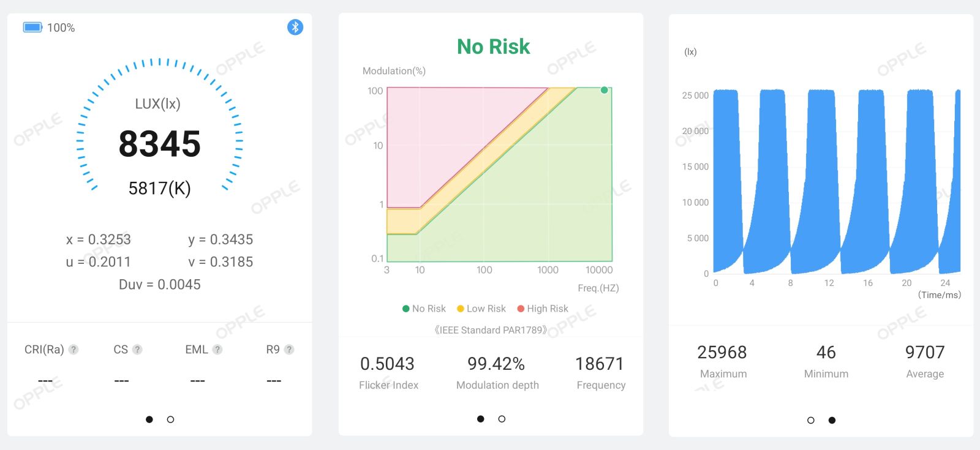Open the IEEE Standard PAR1789 reference

(x=490, y=330)
